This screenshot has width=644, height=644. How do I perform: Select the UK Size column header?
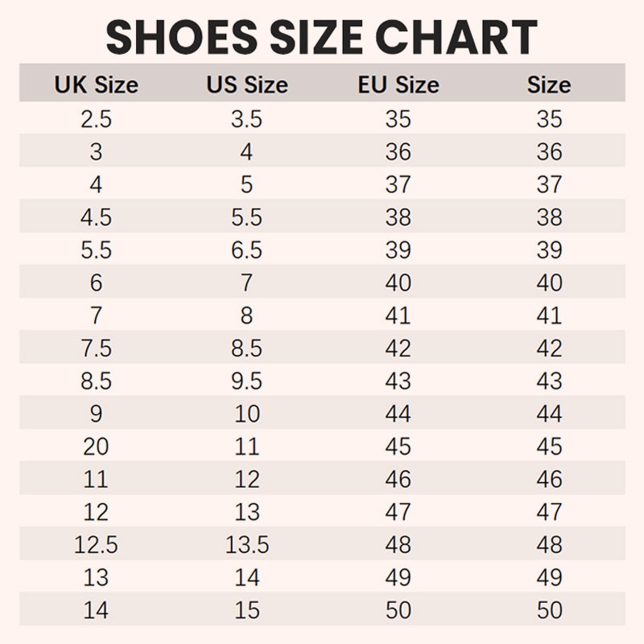click(96, 85)
